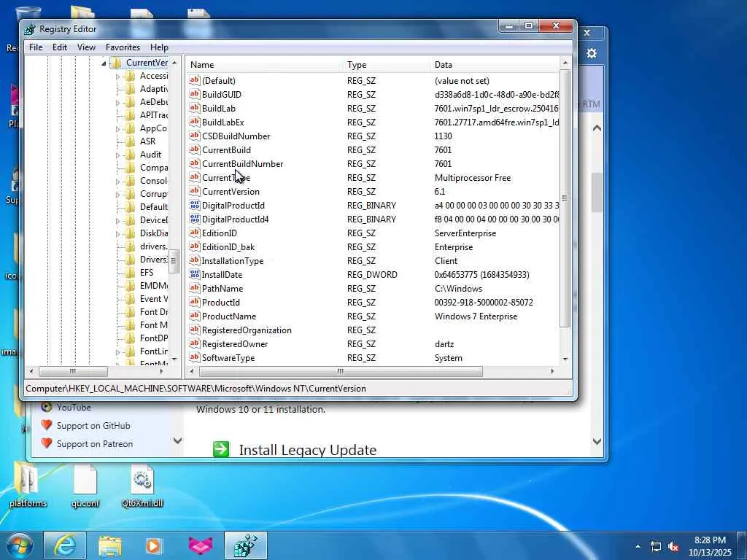
Task: Click the Type column header
Action: tap(387, 65)
